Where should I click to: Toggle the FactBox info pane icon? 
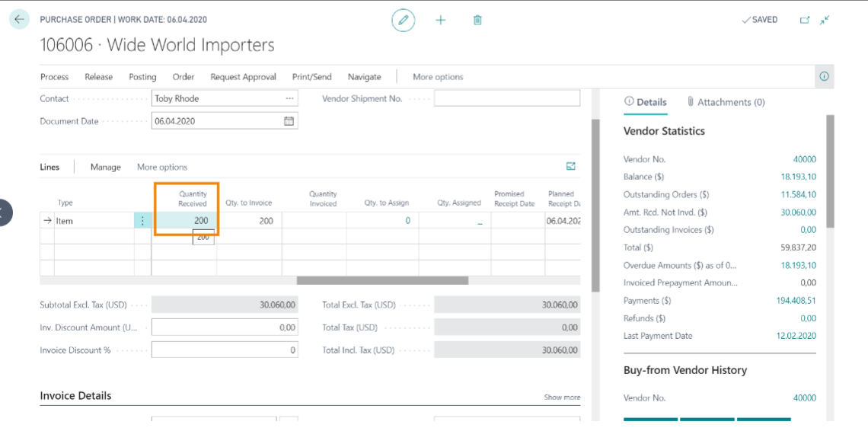pyautogui.click(x=824, y=76)
